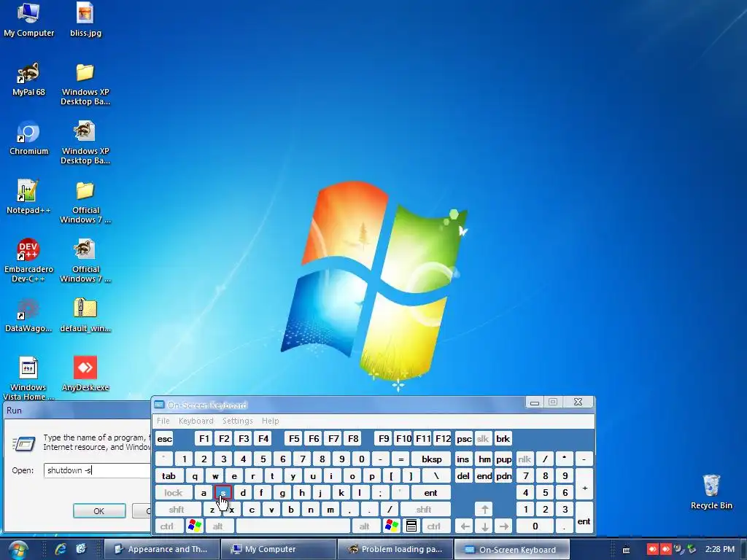
Task: Click the second quick launch browser icon
Action: (81, 549)
